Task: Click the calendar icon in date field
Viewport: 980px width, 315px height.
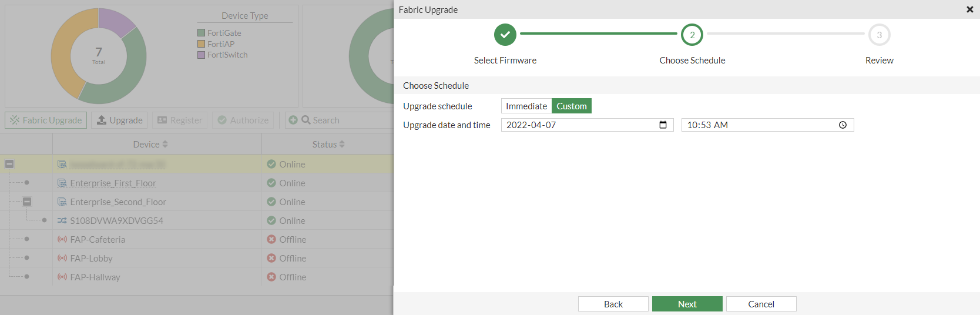Action: click(x=663, y=125)
